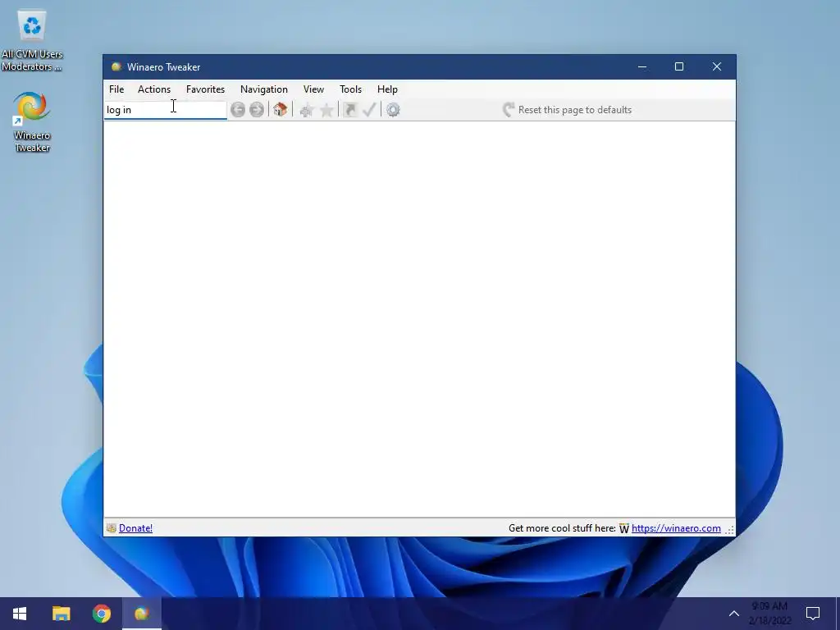Open the Navigation menu
The image size is (840, 630).
(x=264, y=89)
